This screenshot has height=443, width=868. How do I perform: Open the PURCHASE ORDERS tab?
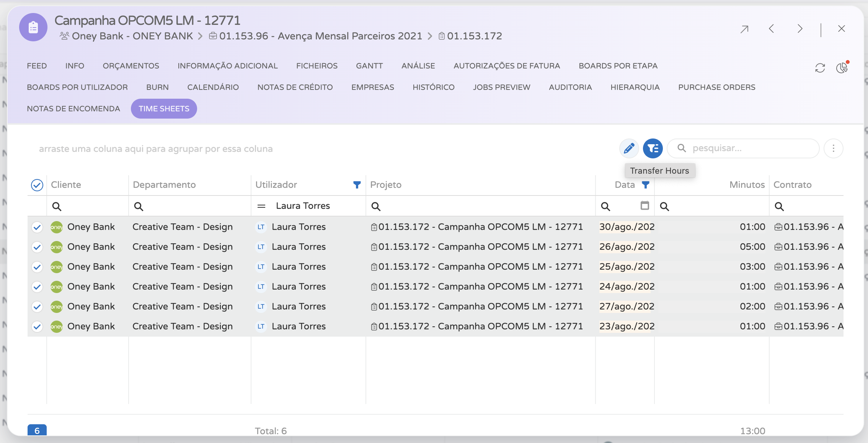click(716, 87)
